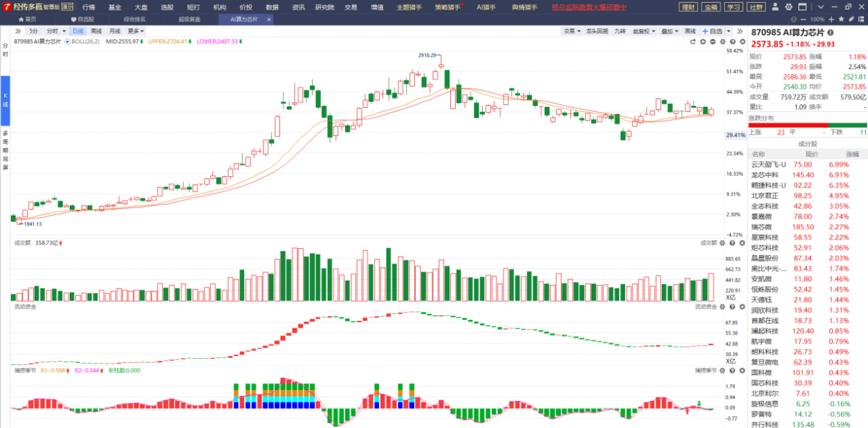The width and height of the screenshot is (868, 428).
Task: Switch to the 综合排名 tab
Action: [x=134, y=19]
